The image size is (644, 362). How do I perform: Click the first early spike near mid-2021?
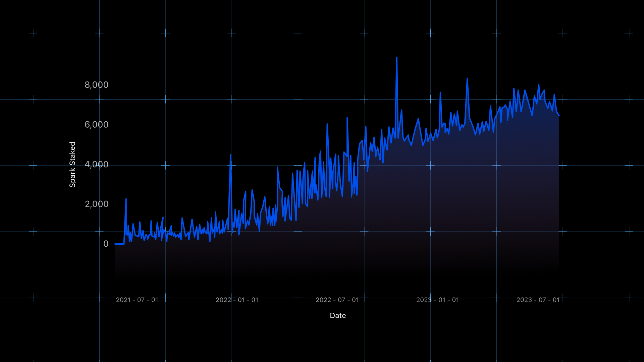126,199
